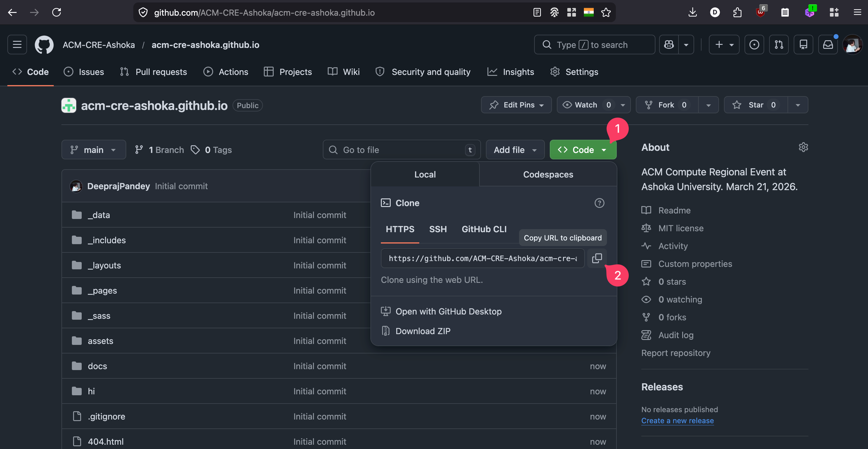Click the 1 Branch link
Viewport: 868px width, 449px height.
pyautogui.click(x=159, y=150)
